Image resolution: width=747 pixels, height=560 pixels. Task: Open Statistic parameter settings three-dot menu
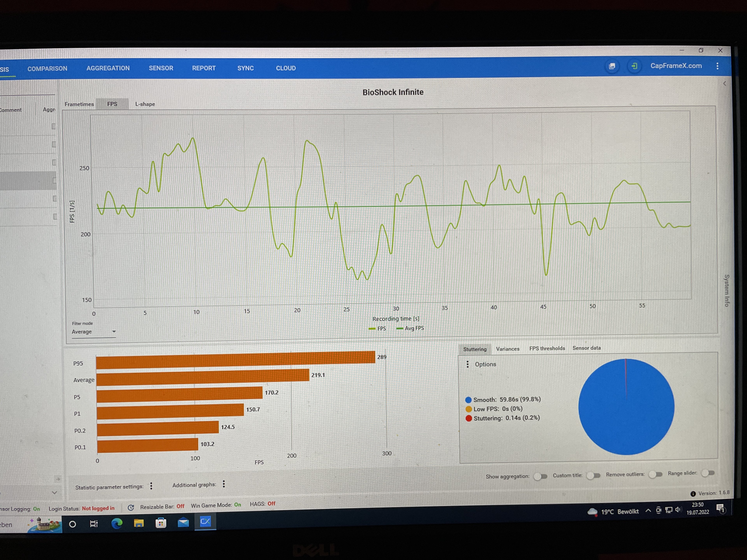(x=151, y=486)
